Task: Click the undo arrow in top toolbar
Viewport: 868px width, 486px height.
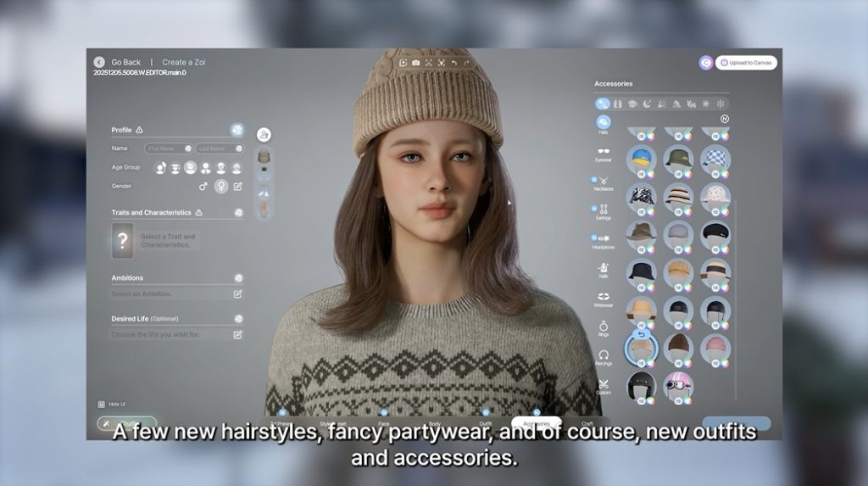Action: click(x=454, y=63)
